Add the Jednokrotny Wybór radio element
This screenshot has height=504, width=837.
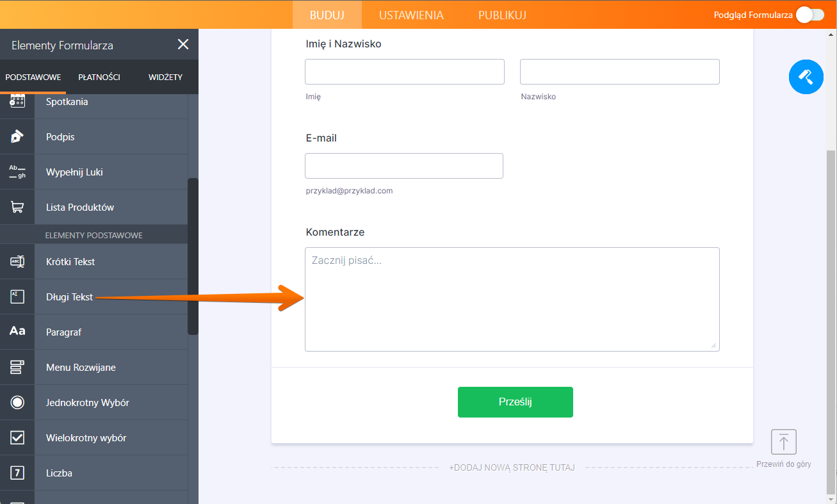pos(87,403)
